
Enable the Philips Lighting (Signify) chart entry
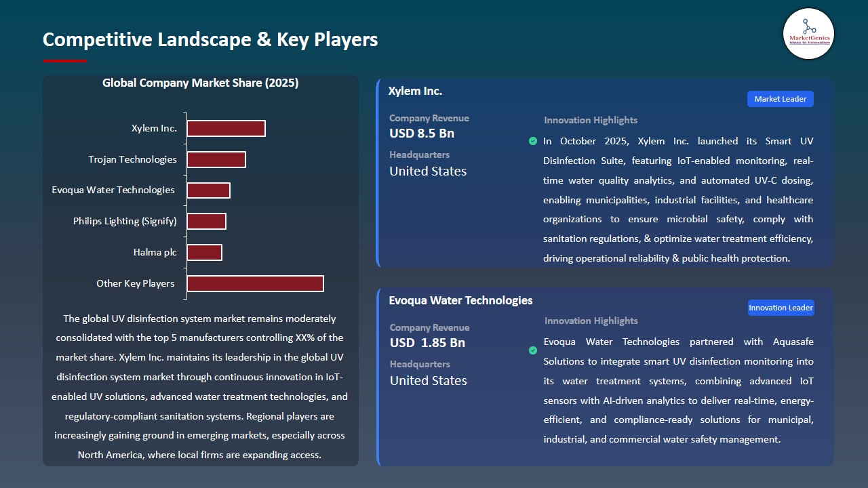click(207, 220)
